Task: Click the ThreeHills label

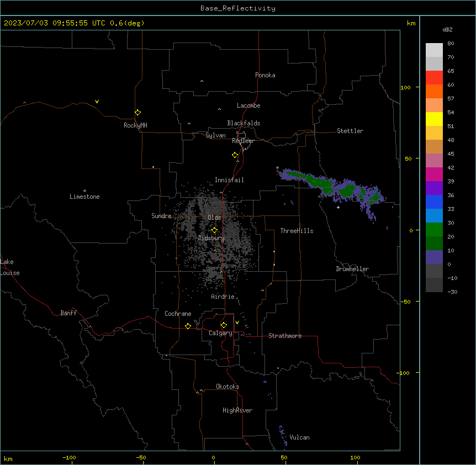Action: 297,231
